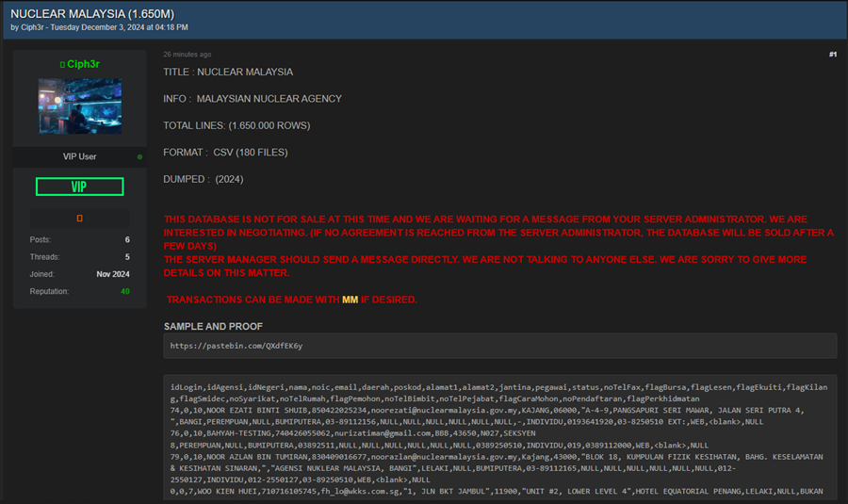
Task: Click Ciph3r's avatar image
Action: point(80,106)
